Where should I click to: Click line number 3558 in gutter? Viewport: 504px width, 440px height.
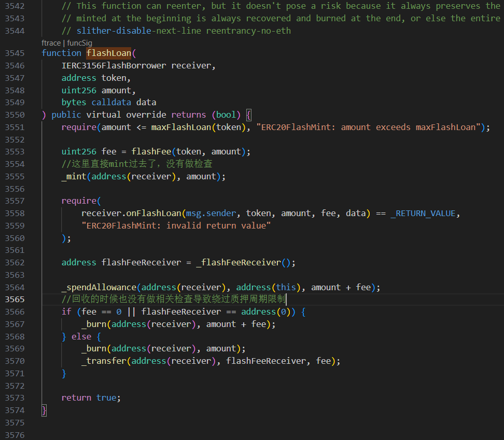(15, 214)
